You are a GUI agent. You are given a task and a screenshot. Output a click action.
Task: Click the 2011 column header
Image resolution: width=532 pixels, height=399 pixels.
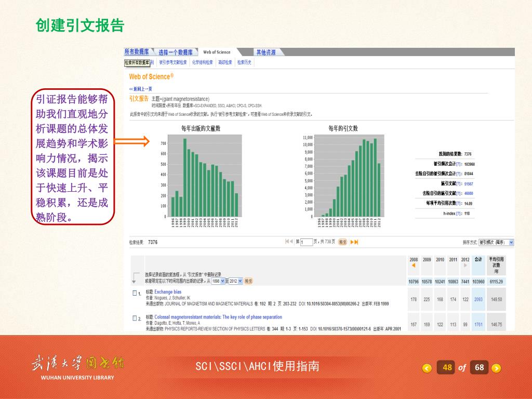tap(453, 260)
